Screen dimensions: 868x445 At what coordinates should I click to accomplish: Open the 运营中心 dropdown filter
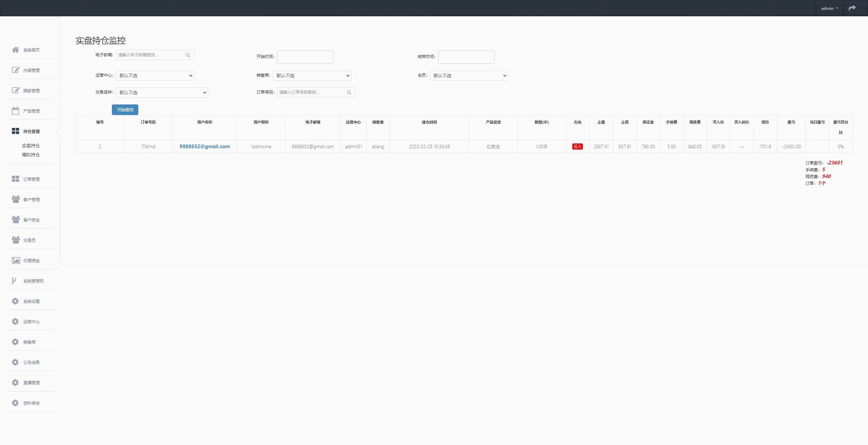(x=155, y=76)
